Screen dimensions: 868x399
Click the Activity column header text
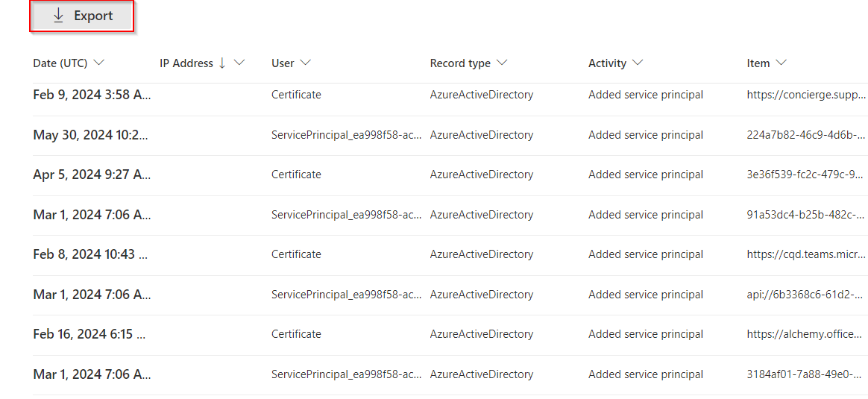607,63
